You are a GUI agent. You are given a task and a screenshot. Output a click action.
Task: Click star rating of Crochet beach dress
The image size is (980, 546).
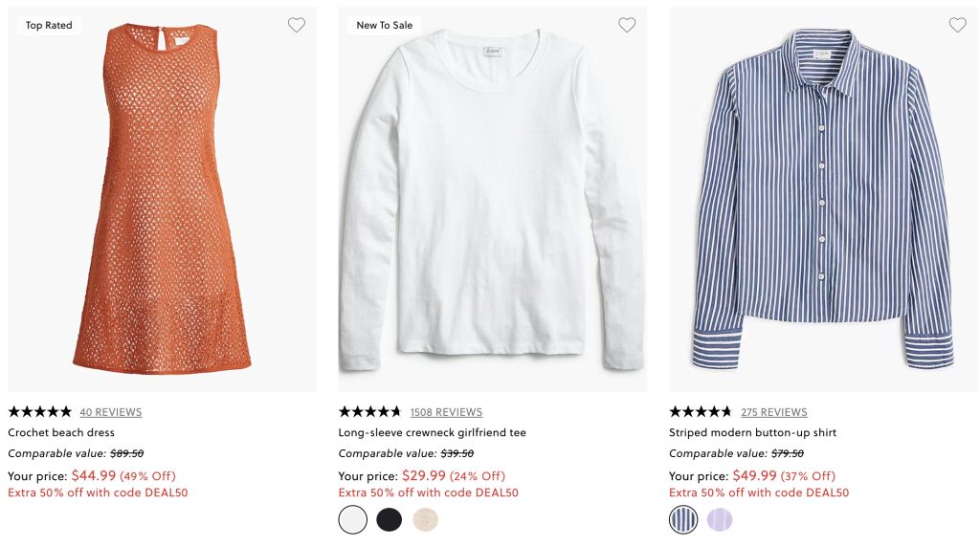pos(39,412)
